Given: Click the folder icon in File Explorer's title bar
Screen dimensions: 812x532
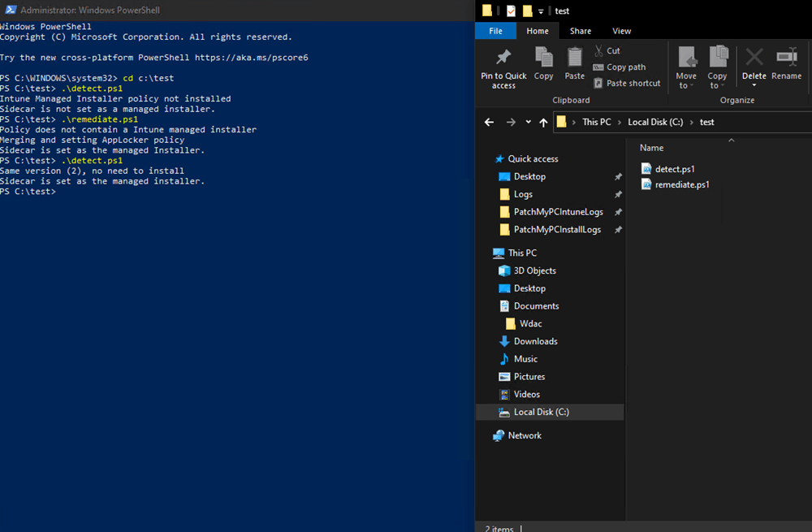Looking at the screenshot, I should point(487,11).
